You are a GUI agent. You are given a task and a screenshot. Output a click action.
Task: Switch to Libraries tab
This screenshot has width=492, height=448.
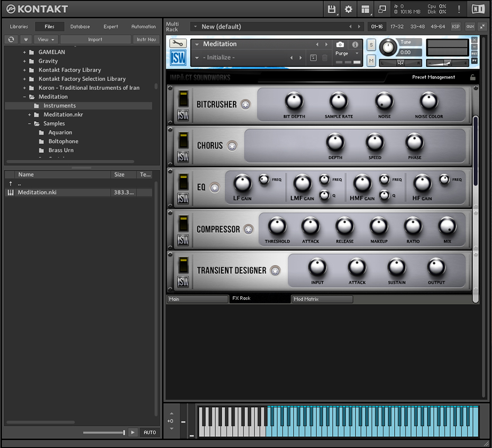[x=19, y=26]
